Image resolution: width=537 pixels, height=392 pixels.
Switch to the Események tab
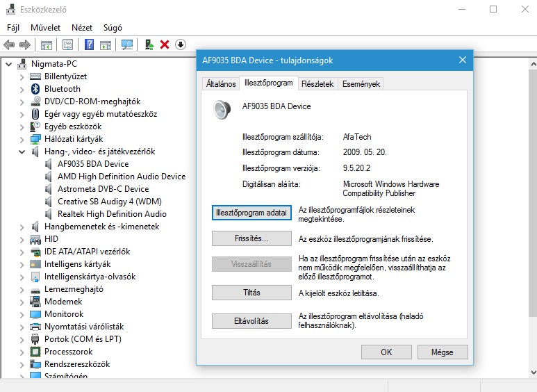tap(361, 84)
